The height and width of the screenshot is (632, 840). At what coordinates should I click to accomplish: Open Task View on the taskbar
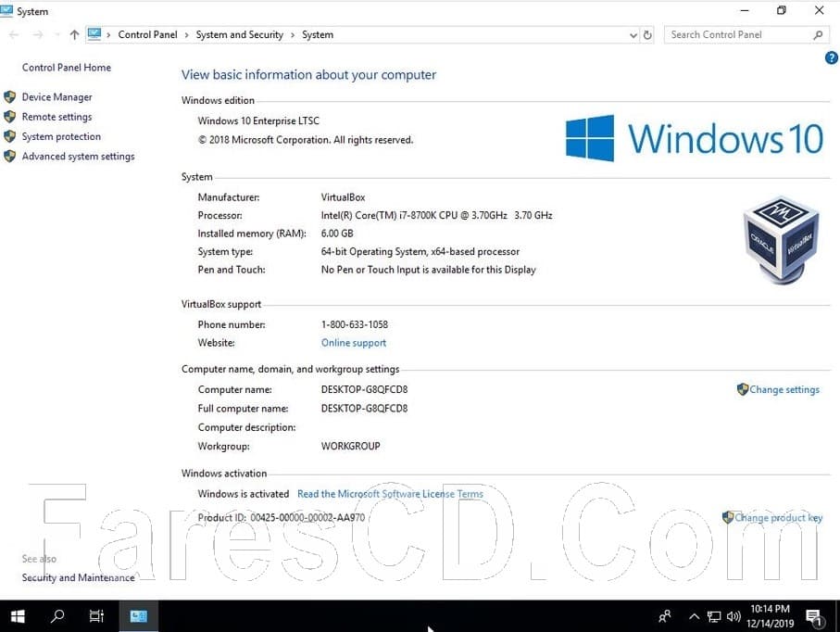[96, 616]
